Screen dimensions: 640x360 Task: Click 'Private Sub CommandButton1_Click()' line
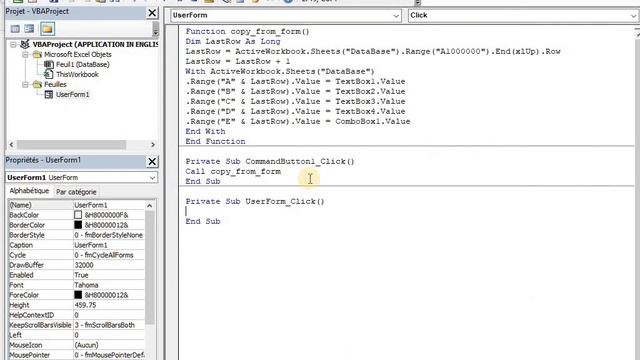[270, 161]
